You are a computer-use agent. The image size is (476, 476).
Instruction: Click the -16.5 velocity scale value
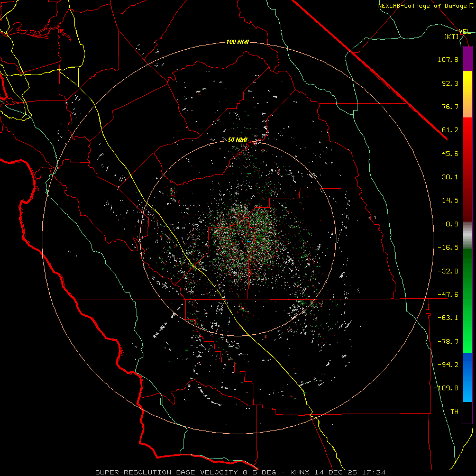click(448, 248)
